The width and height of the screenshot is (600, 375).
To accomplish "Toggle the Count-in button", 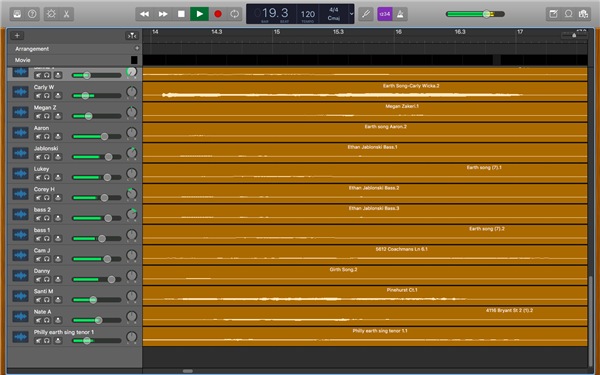I will coord(385,14).
